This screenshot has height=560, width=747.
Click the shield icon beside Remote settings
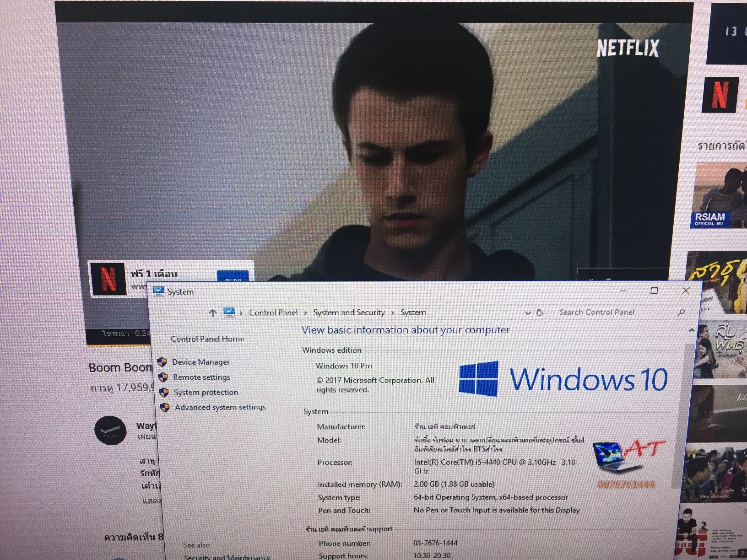pyautogui.click(x=163, y=377)
